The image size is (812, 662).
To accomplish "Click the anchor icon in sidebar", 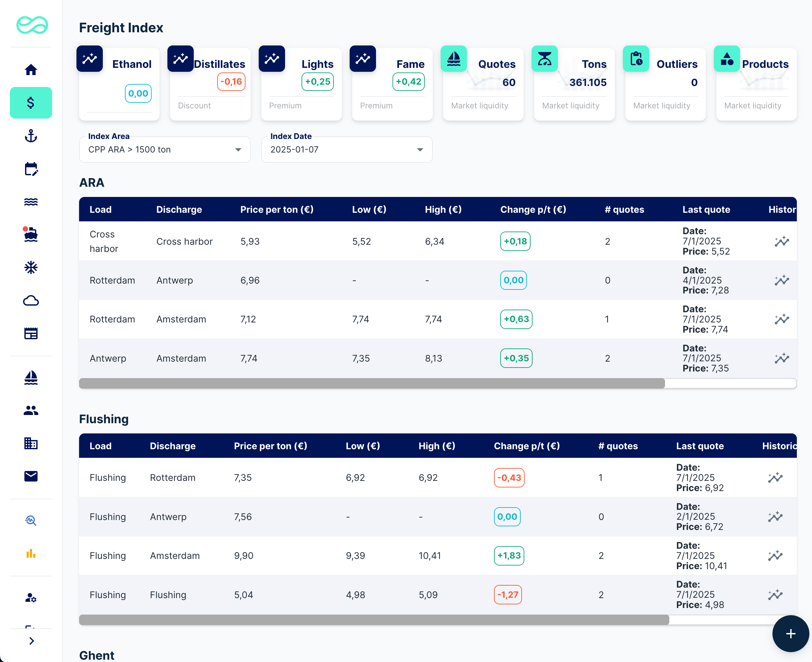I will tap(31, 136).
